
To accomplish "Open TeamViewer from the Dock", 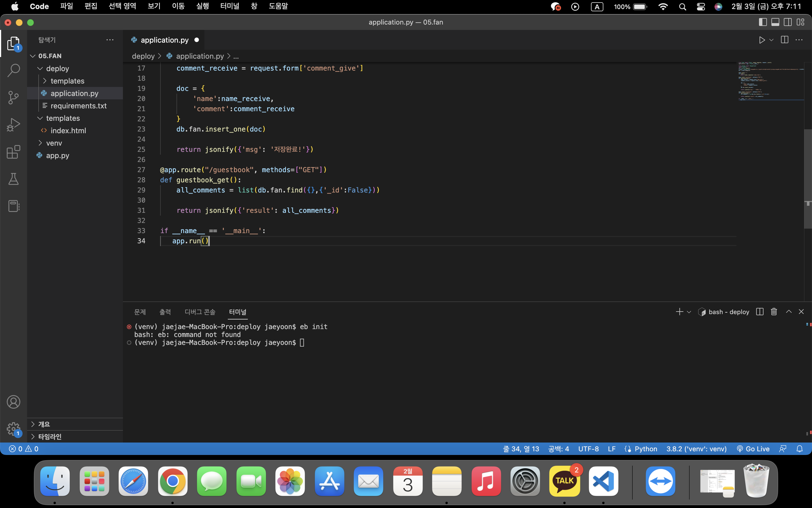I will coord(660,481).
